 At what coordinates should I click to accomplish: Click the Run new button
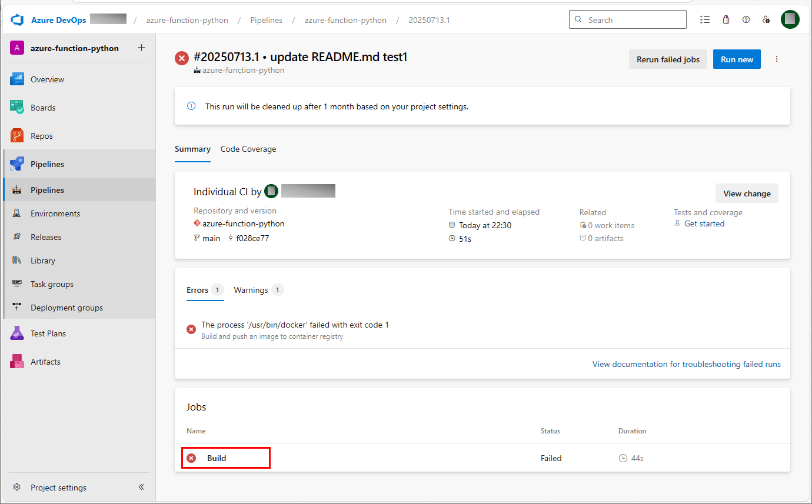point(737,59)
